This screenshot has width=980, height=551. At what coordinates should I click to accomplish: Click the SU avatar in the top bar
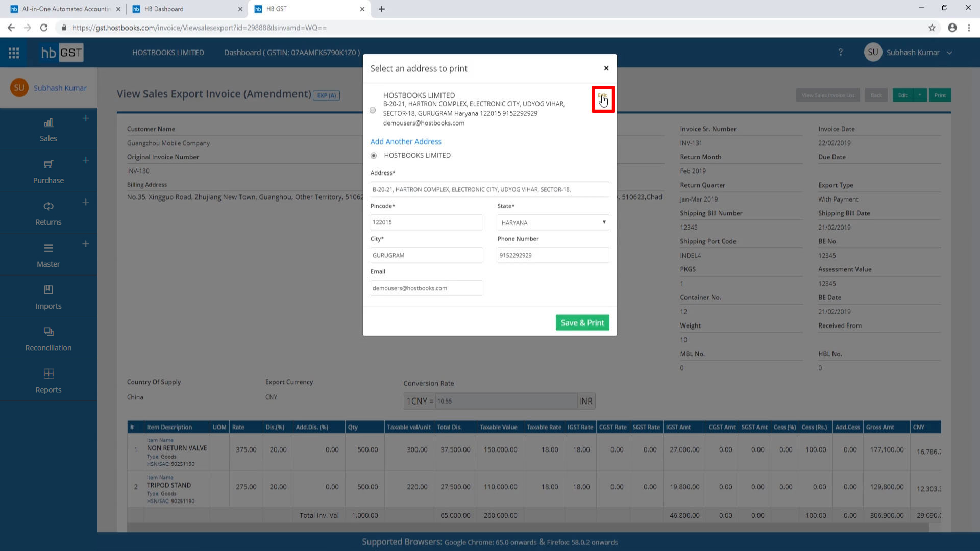873,52
